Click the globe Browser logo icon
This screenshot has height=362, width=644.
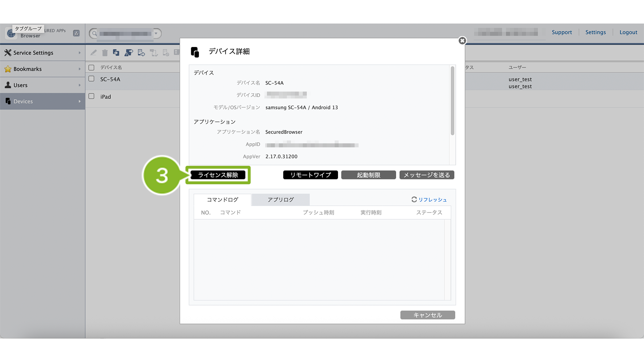click(x=11, y=34)
